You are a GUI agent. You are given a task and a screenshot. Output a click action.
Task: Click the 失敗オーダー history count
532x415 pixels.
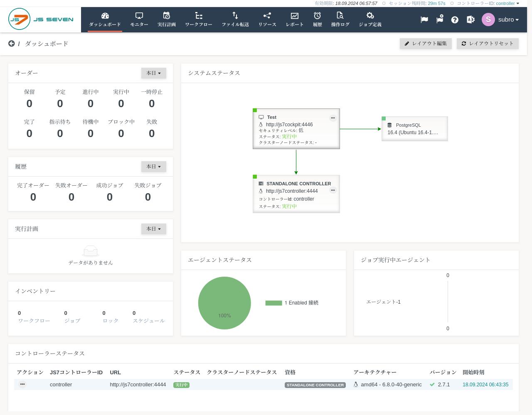click(71, 197)
